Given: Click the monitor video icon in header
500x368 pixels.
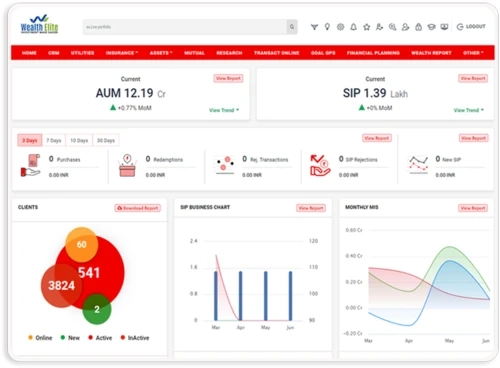Looking at the screenshot, I should 444,27.
